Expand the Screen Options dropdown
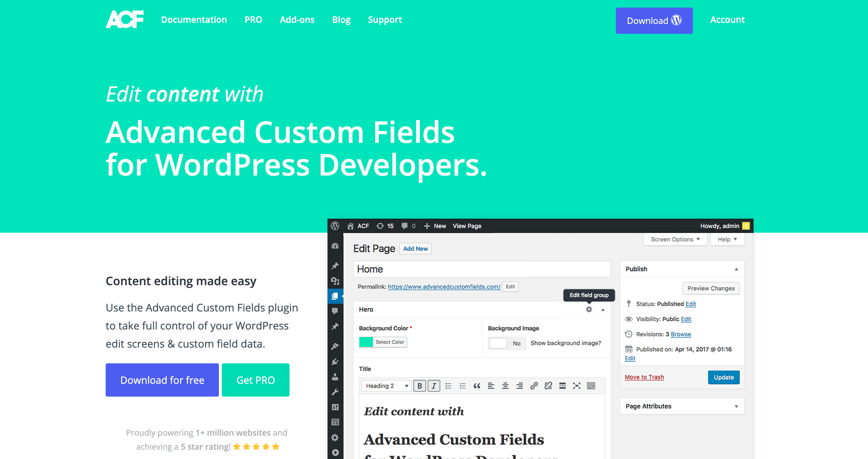Viewport: 868px width, 459px height. coord(675,239)
